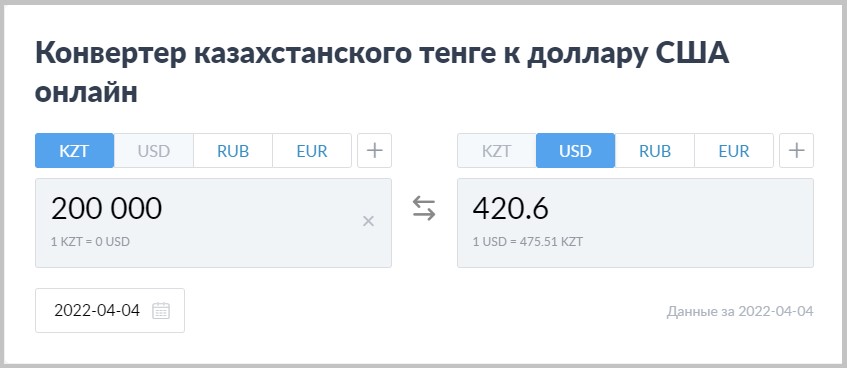Choose EUR as the target currency
This screenshot has width=847, height=368.
734,150
